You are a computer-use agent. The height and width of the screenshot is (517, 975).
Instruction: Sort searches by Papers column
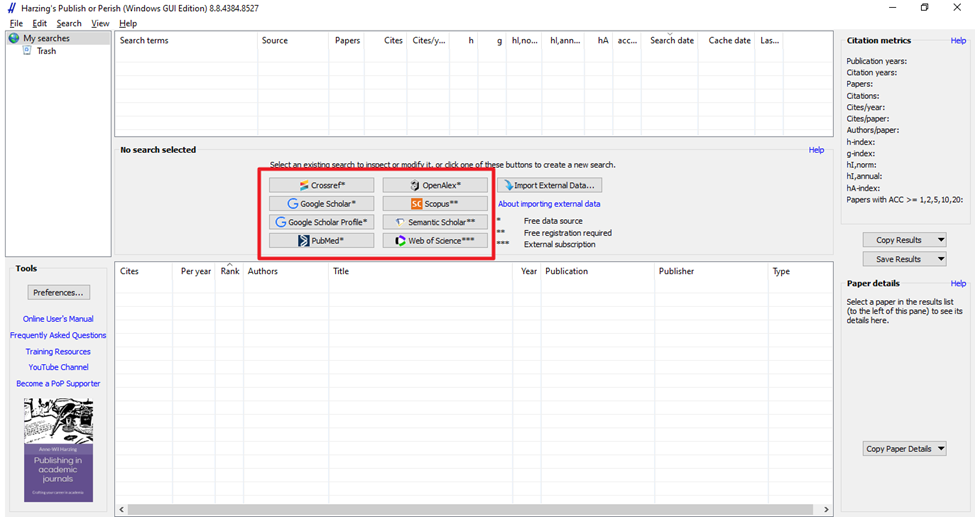346,40
